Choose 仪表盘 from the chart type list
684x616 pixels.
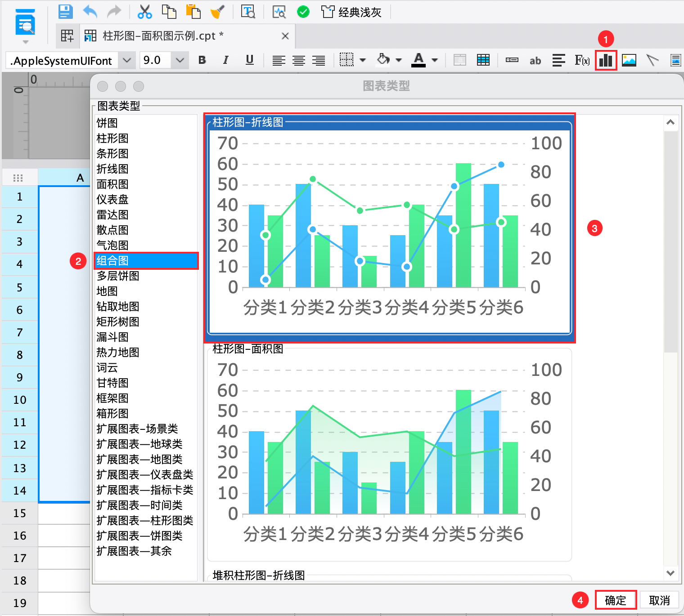tap(146, 200)
